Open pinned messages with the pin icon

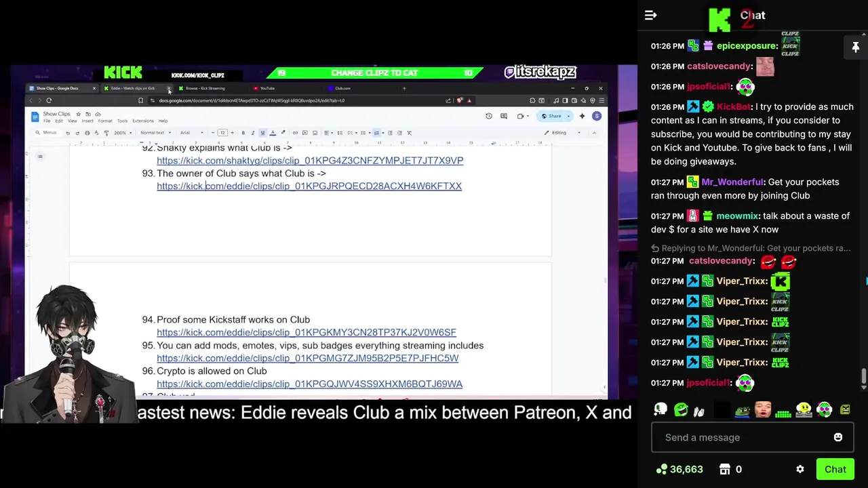855,47
